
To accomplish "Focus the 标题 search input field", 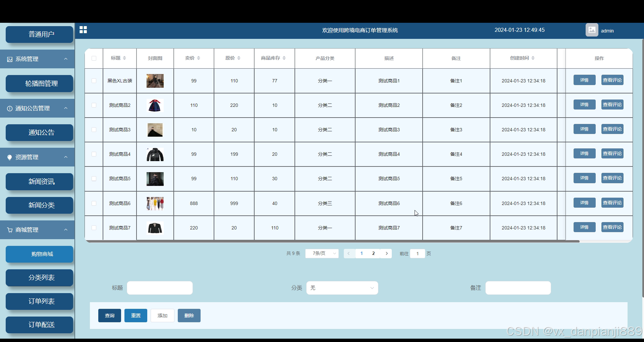I will pos(160,288).
